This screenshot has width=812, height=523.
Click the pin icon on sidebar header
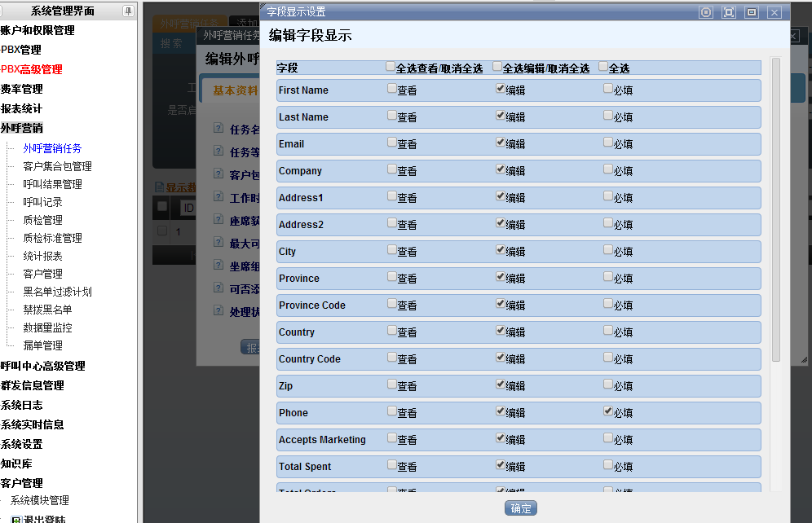point(128,11)
